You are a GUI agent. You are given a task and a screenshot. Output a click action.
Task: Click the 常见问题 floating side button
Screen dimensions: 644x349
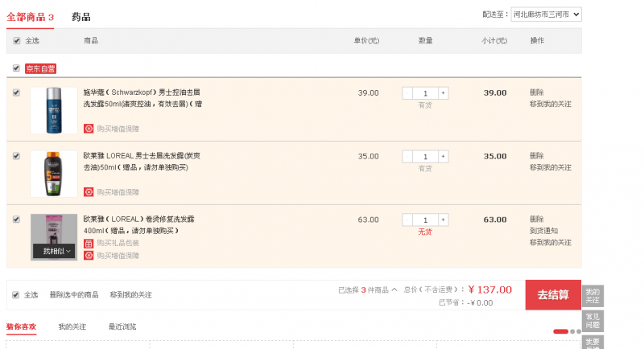[x=592, y=321]
